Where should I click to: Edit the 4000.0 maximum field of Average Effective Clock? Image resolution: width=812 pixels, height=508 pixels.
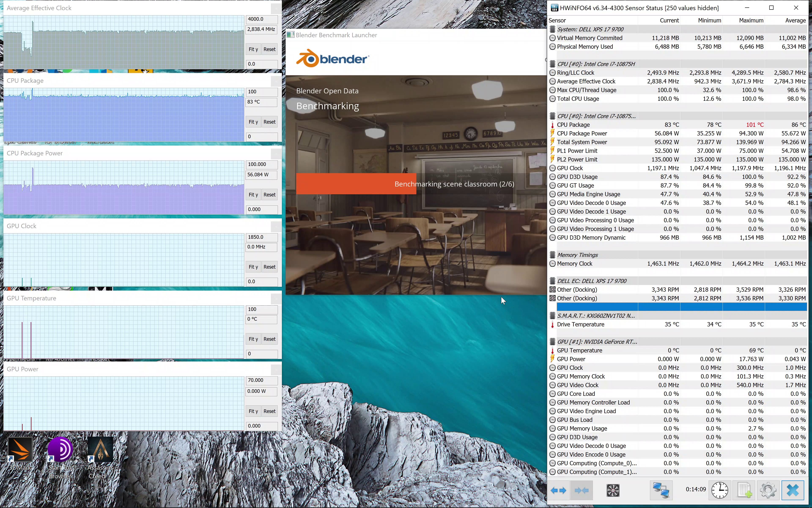point(262,19)
